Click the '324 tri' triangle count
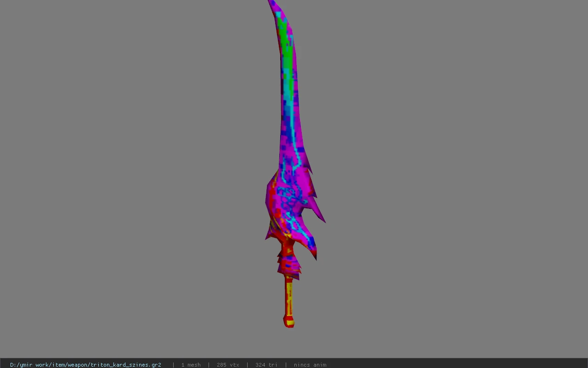Screen dimensions: 588x368 tap(266, 365)
